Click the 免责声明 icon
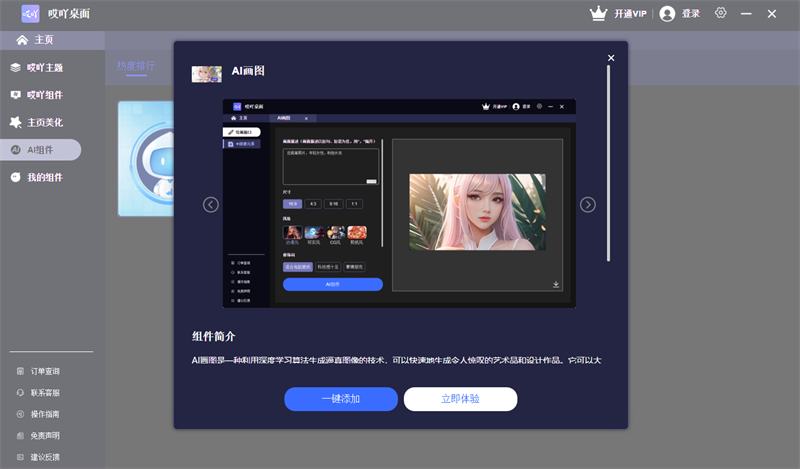This screenshot has width=800, height=469. (x=20, y=436)
